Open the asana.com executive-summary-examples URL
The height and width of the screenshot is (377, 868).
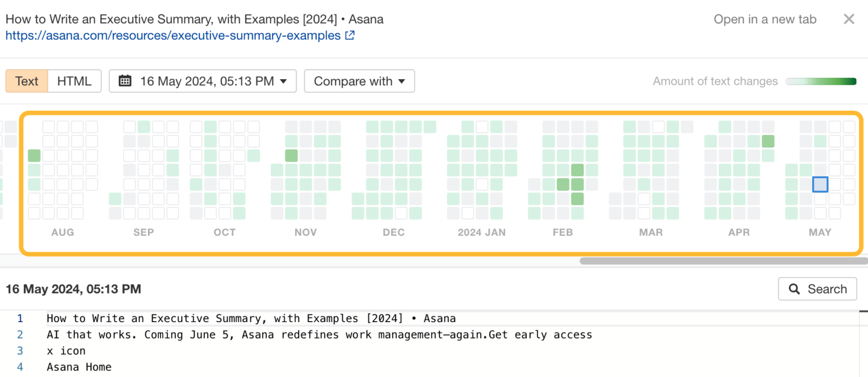(173, 36)
